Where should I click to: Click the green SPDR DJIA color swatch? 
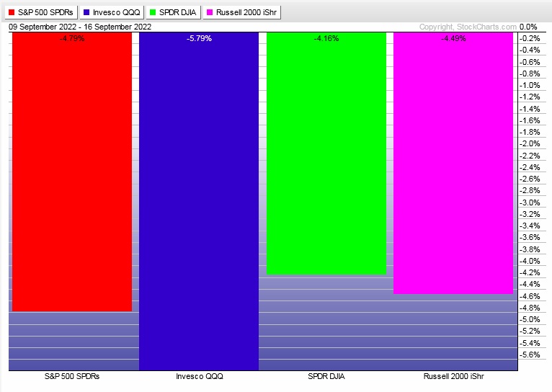pos(153,12)
